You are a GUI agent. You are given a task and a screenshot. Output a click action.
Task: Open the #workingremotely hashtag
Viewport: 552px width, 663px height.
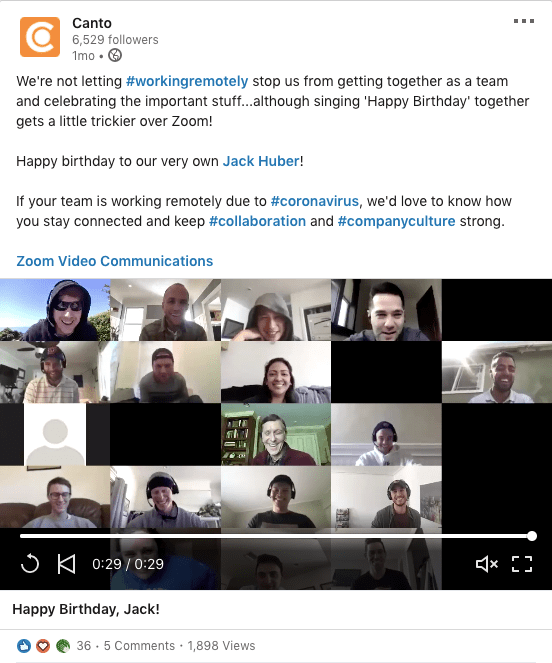187,81
